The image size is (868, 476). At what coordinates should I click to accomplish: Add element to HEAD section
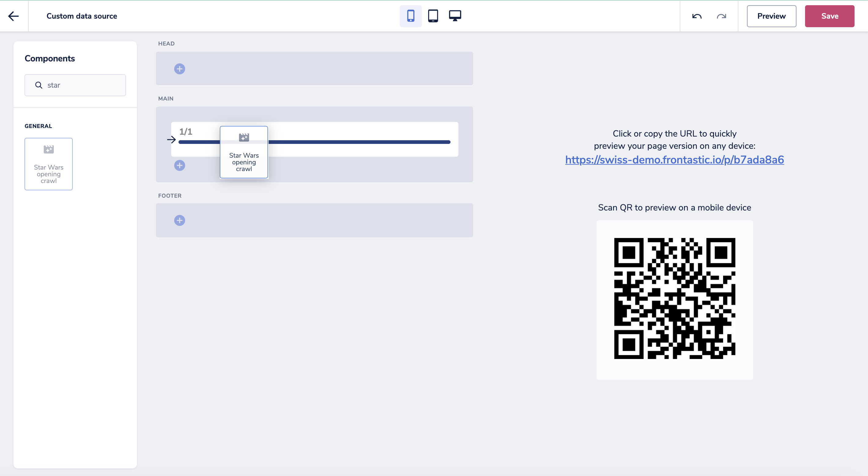coord(180,69)
